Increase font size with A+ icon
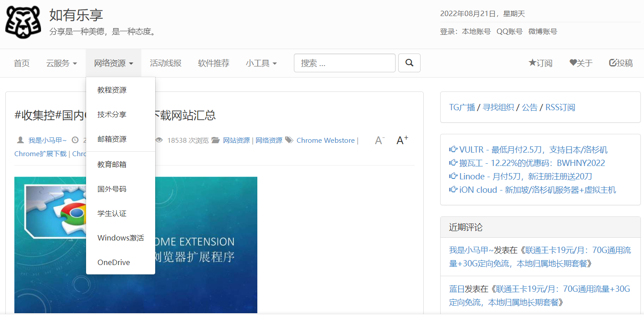 point(402,141)
